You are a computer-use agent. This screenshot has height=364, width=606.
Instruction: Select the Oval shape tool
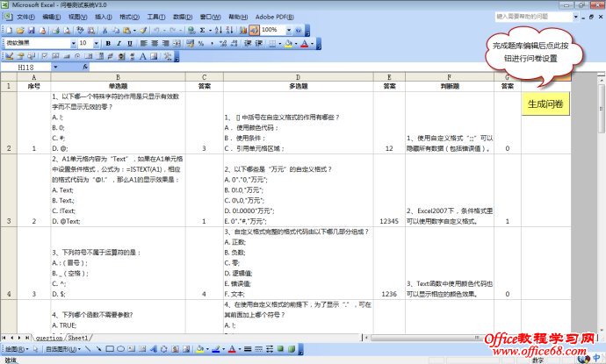[x=120, y=349]
